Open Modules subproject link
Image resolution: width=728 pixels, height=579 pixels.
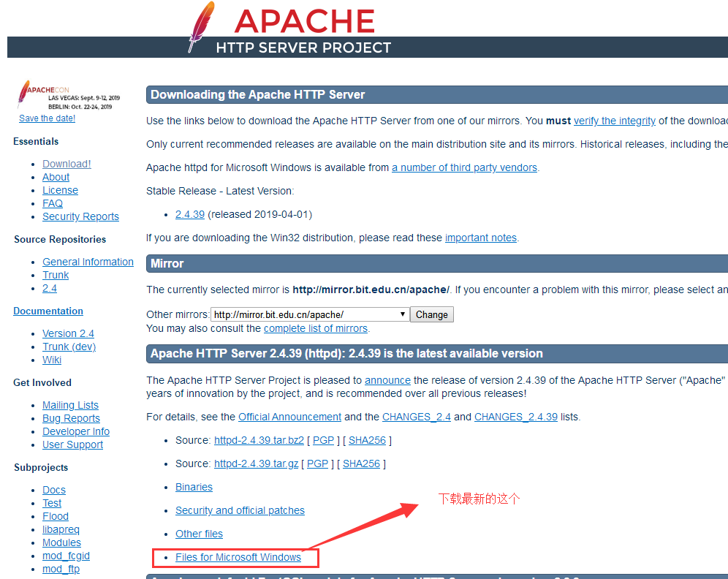(61, 542)
